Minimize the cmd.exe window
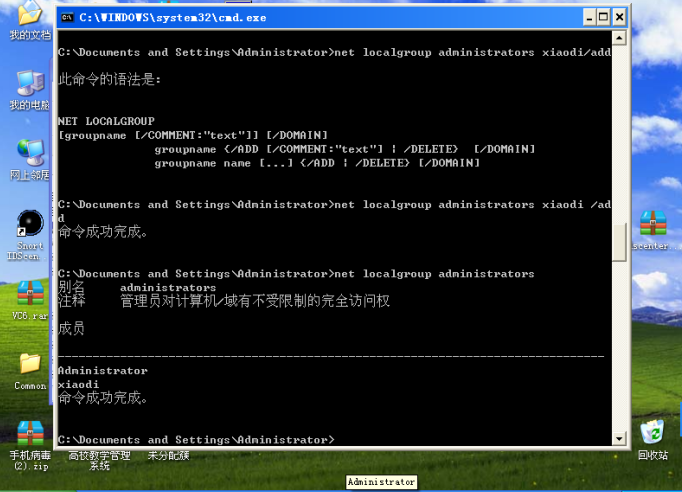Image resolution: width=682 pixels, height=492 pixels. 589,17
